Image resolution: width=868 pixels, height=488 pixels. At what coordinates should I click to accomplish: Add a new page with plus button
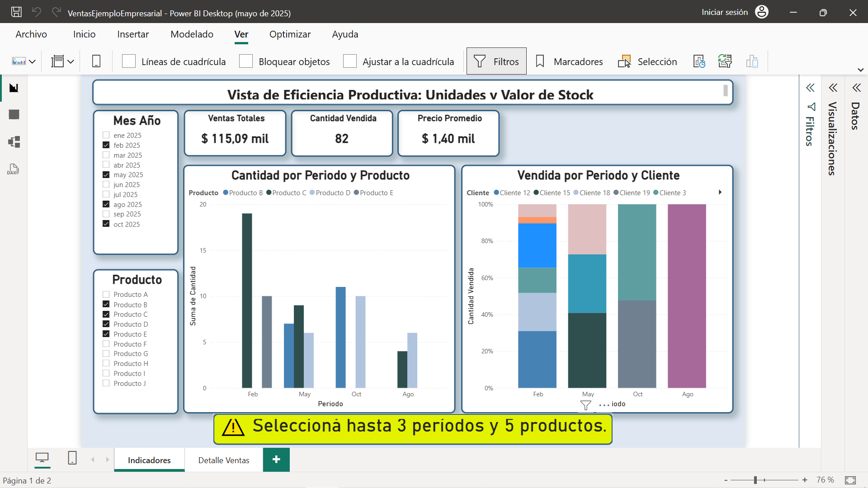tap(276, 460)
